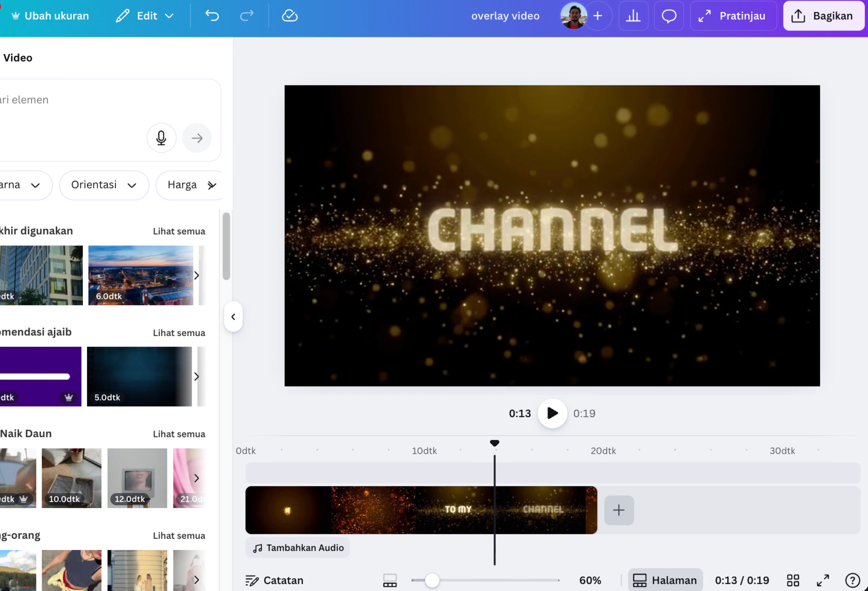Open the help question mark
The image size is (868, 591).
(x=853, y=580)
